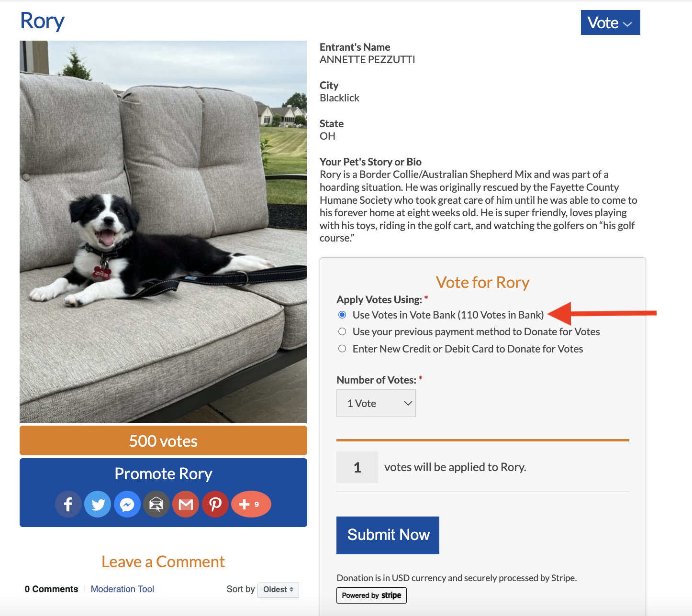Click the Rory page title

tap(43, 21)
